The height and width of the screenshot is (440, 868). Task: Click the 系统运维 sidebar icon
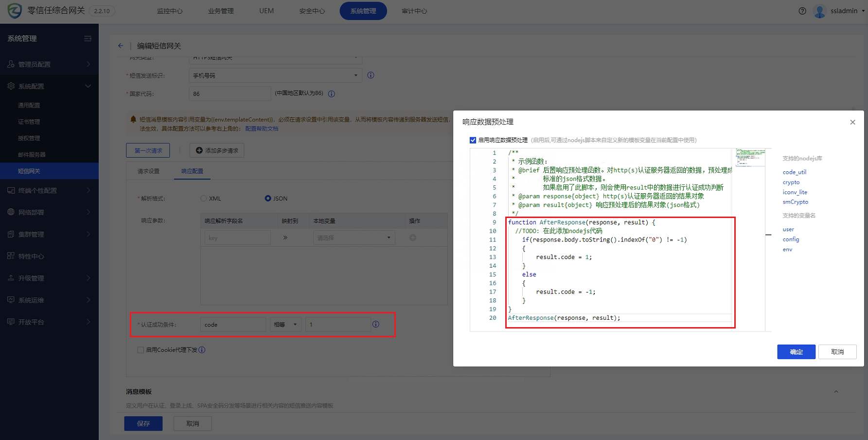tap(11, 300)
